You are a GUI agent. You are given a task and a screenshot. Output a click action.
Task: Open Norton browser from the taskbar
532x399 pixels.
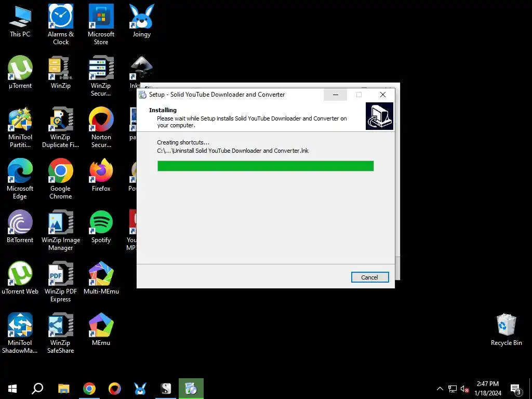pyautogui.click(x=115, y=389)
